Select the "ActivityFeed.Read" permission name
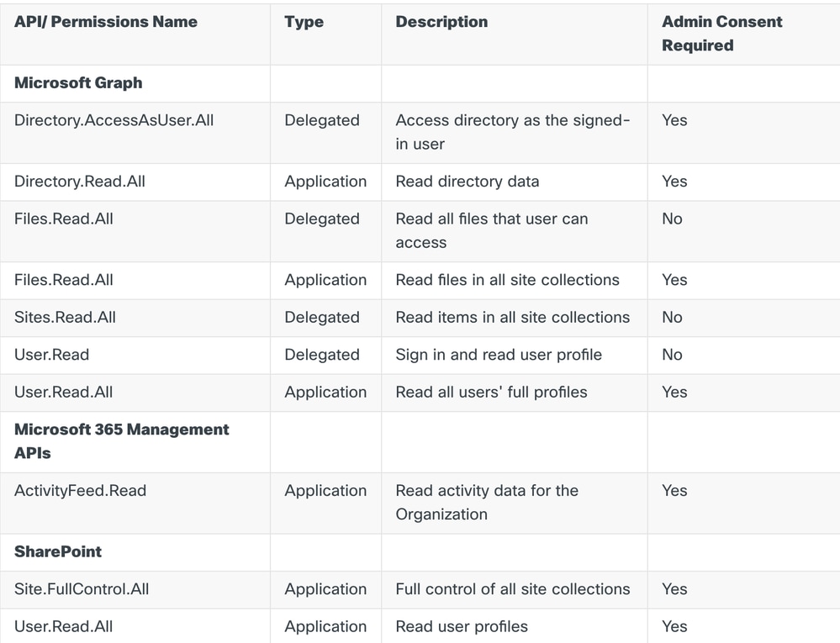 pos(81,491)
